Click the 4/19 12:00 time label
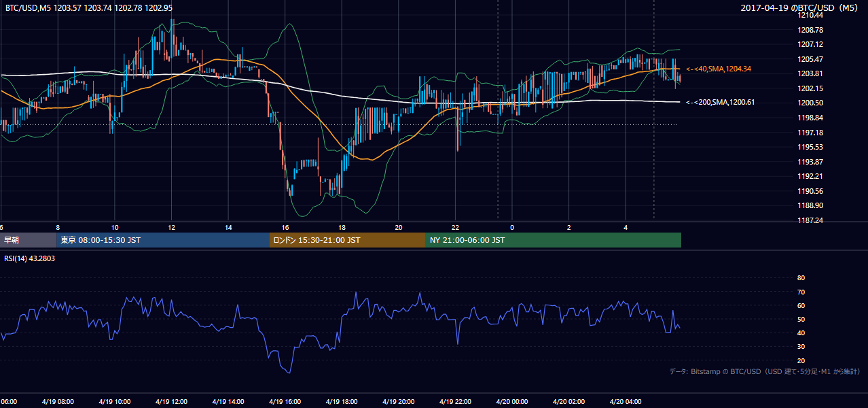The height and width of the screenshot is (408, 868). click(170, 402)
